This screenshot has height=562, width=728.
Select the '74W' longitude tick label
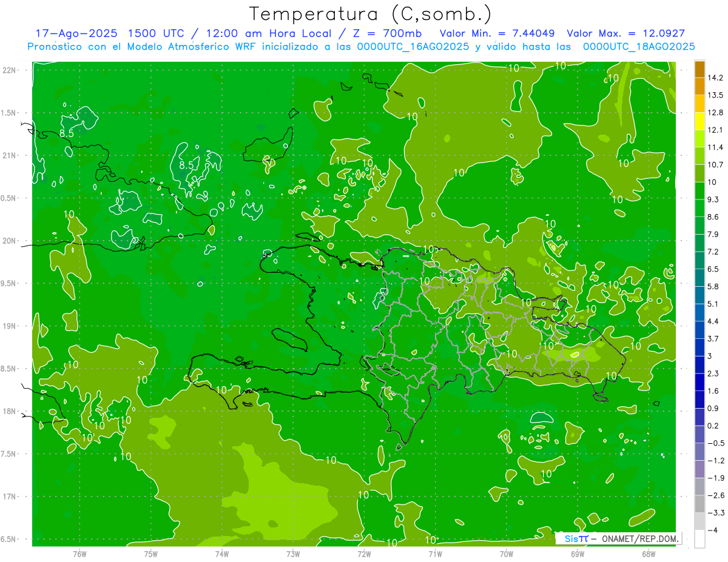pyautogui.click(x=221, y=554)
